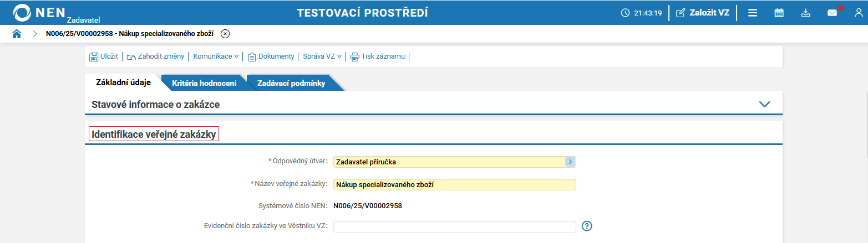Open the Odpovědný útvar selector arrow
868x243 pixels.
[x=570, y=162]
